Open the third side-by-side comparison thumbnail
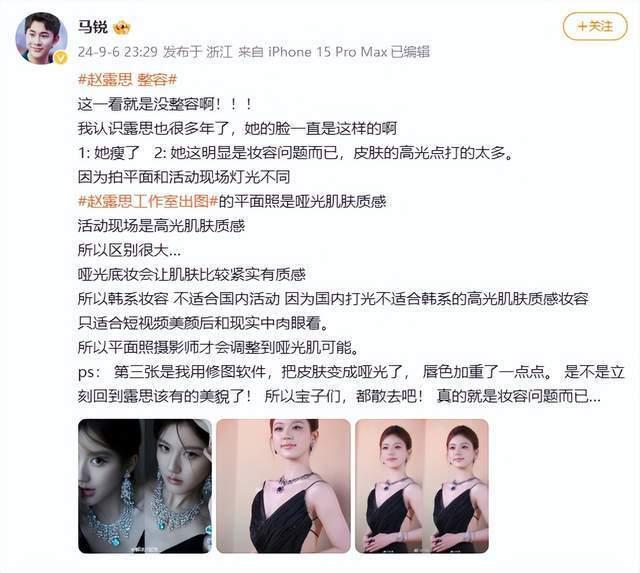 coord(422,486)
